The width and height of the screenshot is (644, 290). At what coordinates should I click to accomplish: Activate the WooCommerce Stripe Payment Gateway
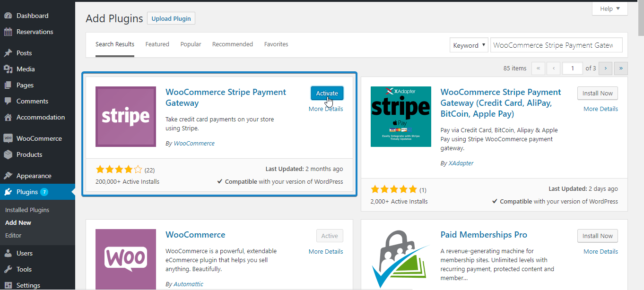click(x=327, y=93)
